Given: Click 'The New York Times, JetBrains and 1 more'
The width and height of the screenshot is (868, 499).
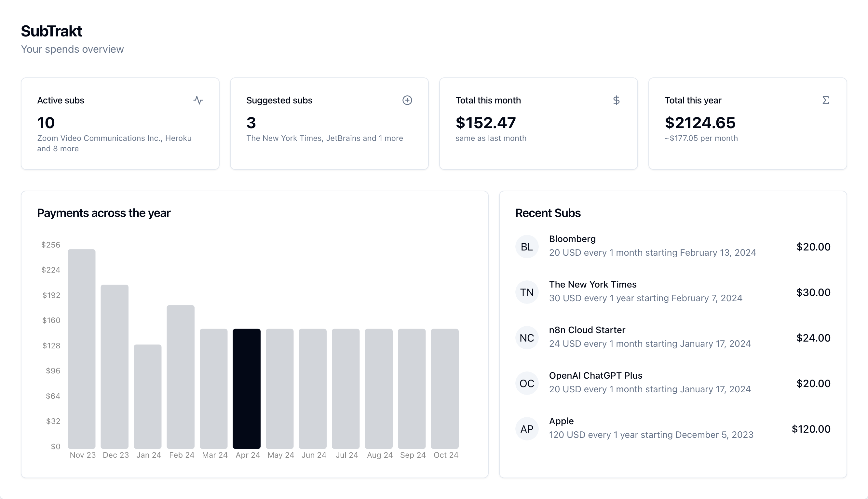Looking at the screenshot, I should [324, 139].
